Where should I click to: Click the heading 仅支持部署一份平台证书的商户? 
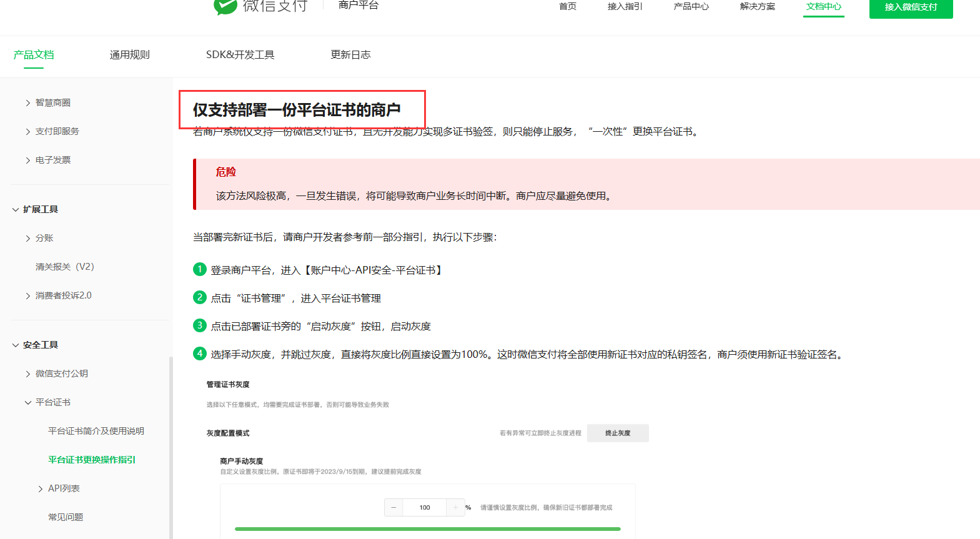(297, 111)
